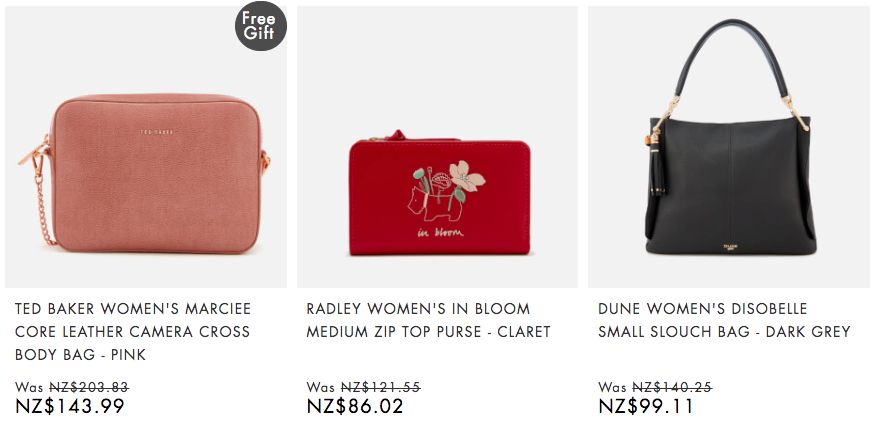This screenshot has height=423, width=876.
Task: Click the tassel charm on the black bag
Action: click(658, 168)
